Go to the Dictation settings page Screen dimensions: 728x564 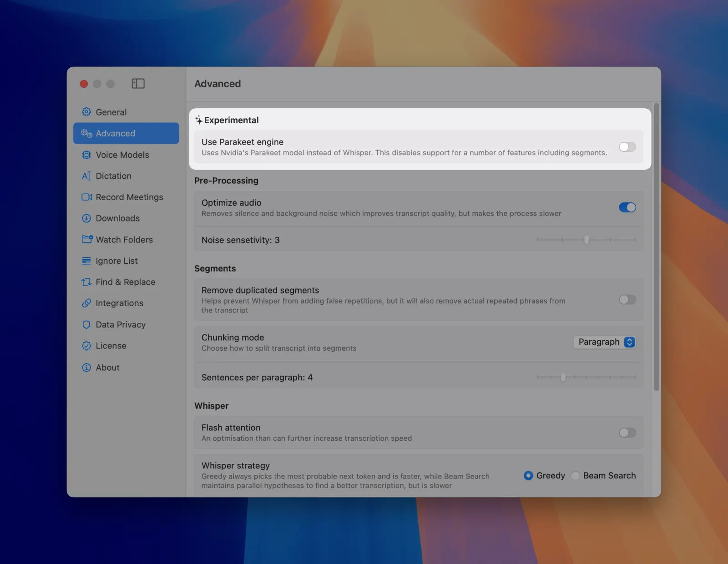point(126,176)
